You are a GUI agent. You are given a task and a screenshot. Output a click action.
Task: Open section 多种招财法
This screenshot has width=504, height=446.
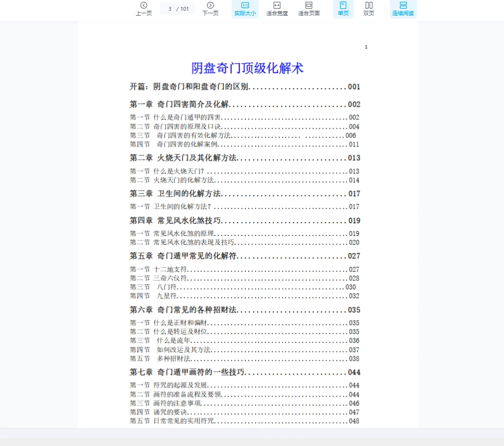coord(244,358)
